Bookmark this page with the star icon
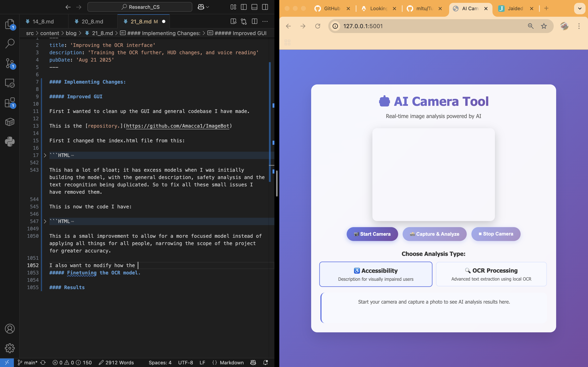This screenshot has width=588, height=367. 544,26
